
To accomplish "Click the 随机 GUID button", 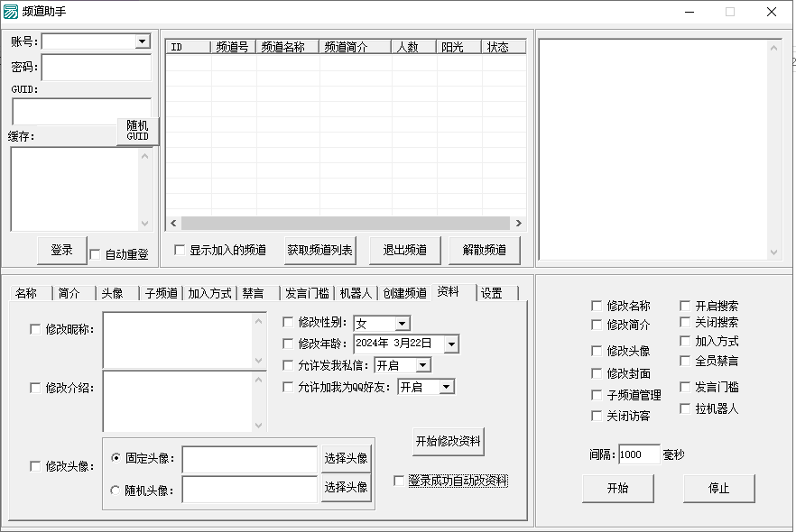I will tap(137, 131).
